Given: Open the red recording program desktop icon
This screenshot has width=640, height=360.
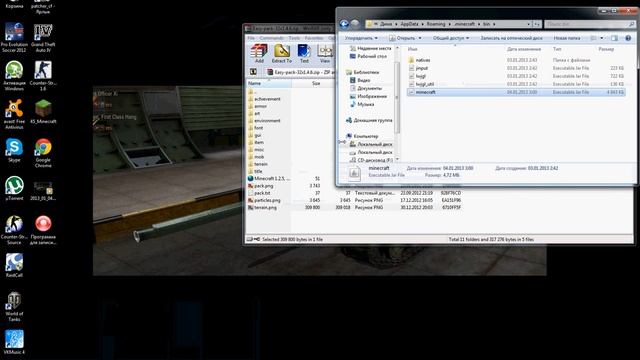Looking at the screenshot, I should (x=43, y=229).
